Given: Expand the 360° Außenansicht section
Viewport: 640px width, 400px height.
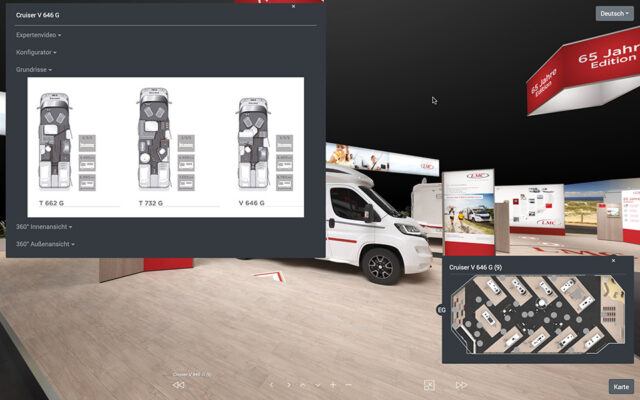Looking at the screenshot, I should point(45,244).
